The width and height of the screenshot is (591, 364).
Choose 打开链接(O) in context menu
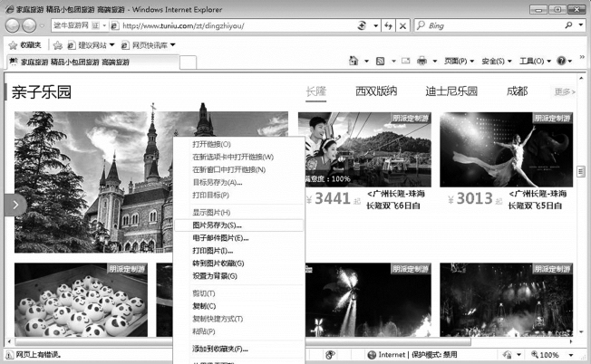(x=239, y=144)
